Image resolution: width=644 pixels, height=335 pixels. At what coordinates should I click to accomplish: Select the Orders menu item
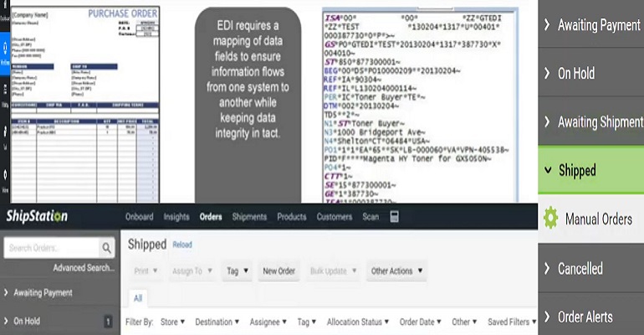pyautogui.click(x=211, y=217)
